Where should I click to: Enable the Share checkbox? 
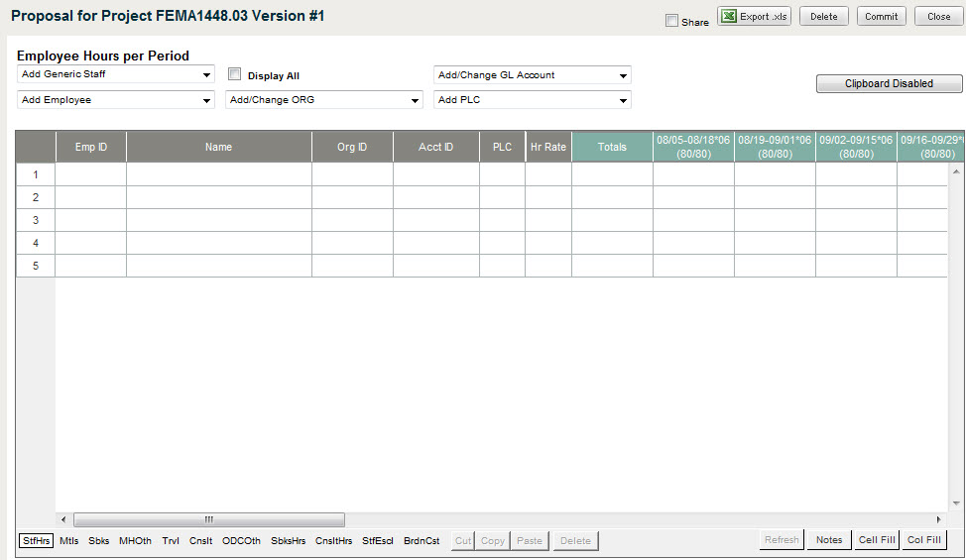tap(672, 21)
